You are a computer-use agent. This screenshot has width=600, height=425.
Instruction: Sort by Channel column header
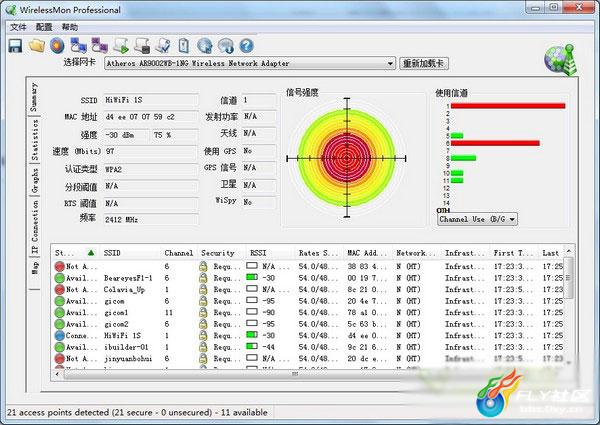coord(179,253)
